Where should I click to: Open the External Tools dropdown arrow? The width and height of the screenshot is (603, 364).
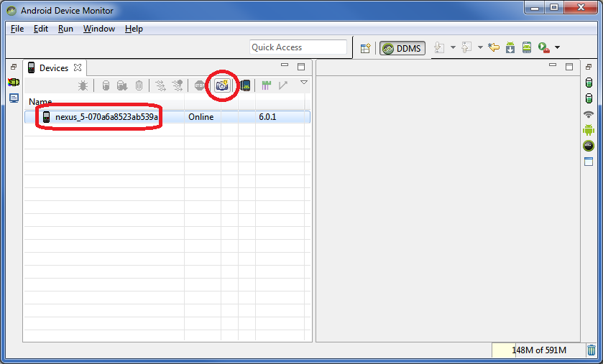[x=557, y=47]
